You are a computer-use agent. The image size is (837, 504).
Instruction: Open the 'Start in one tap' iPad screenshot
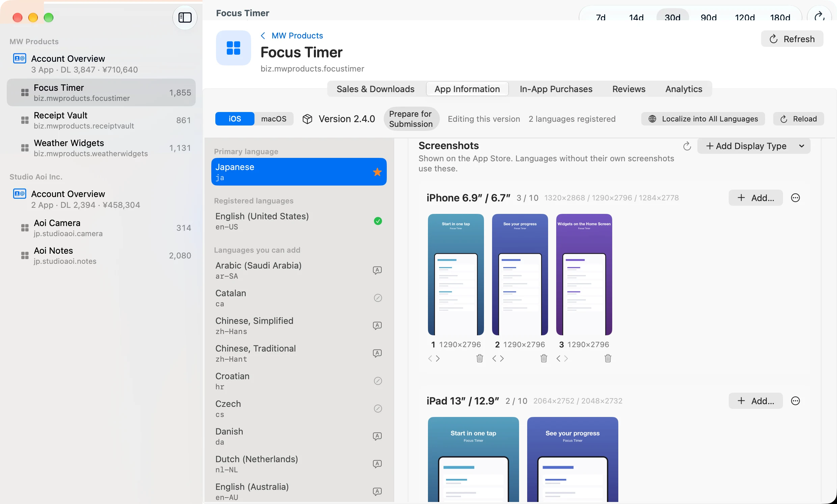pos(474,460)
